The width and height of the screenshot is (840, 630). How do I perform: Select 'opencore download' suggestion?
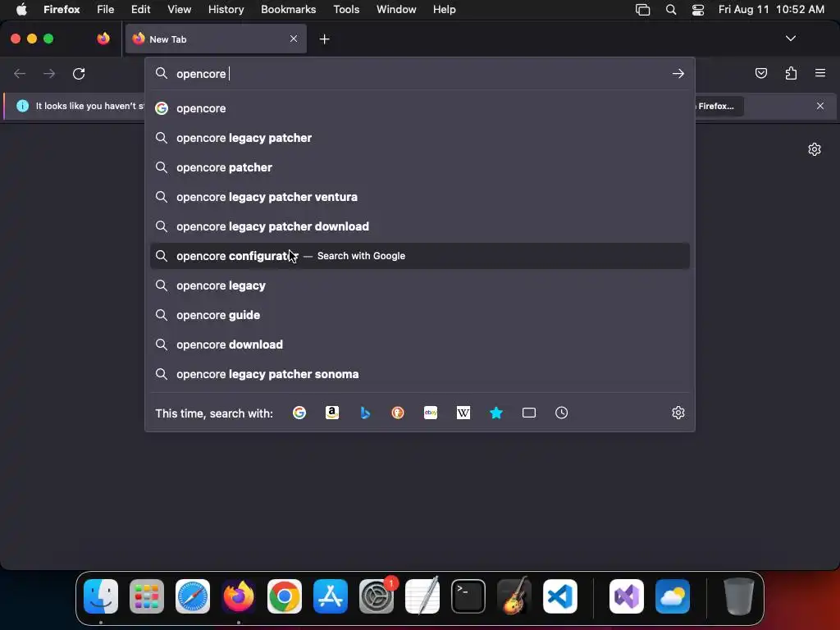click(x=420, y=344)
